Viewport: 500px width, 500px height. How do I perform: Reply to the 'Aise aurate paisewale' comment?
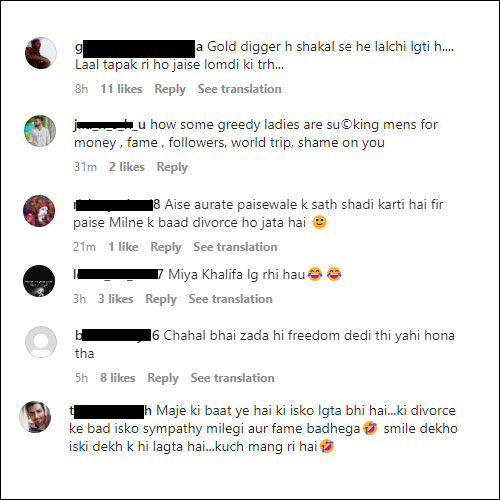click(x=166, y=247)
